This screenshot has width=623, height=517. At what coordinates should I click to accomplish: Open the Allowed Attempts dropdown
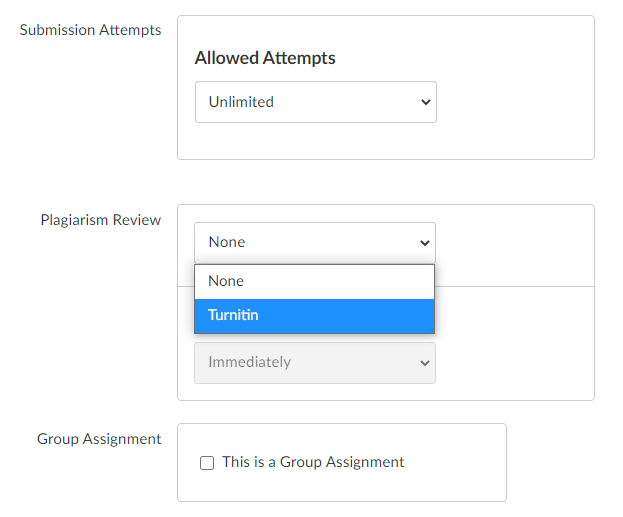pyautogui.click(x=315, y=102)
